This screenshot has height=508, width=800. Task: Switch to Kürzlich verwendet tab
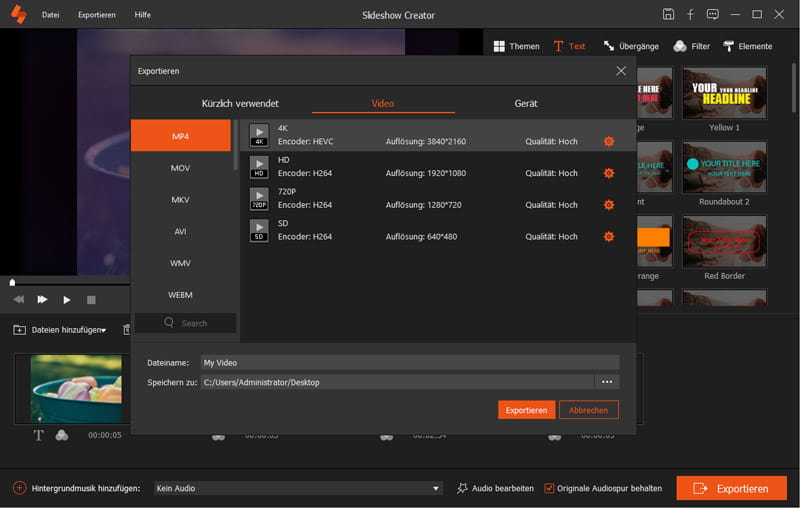tap(240, 104)
